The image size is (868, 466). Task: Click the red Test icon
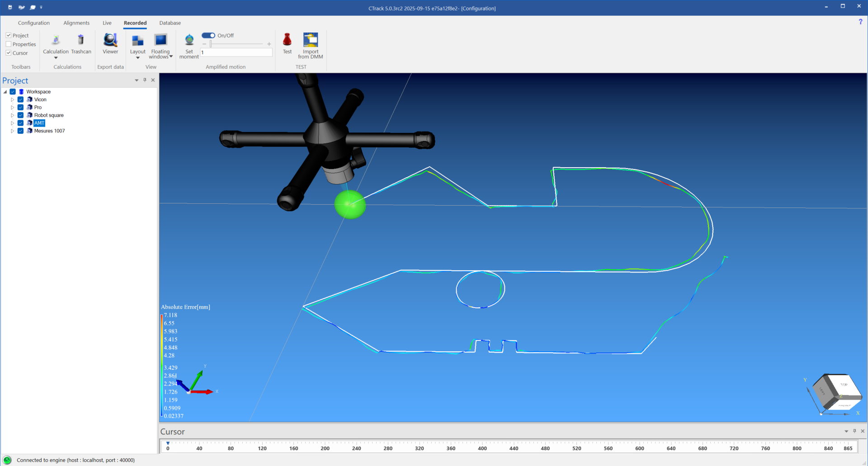287,41
